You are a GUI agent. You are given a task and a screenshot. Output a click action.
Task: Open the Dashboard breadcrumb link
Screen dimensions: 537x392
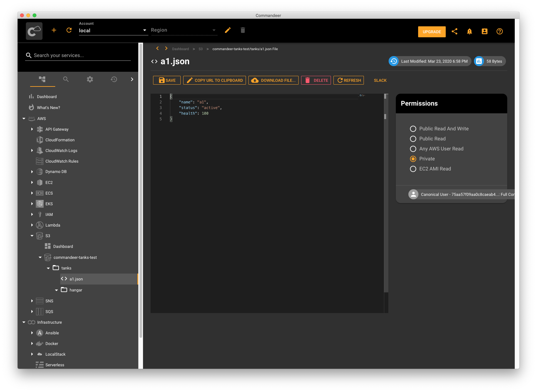(x=180, y=49)
